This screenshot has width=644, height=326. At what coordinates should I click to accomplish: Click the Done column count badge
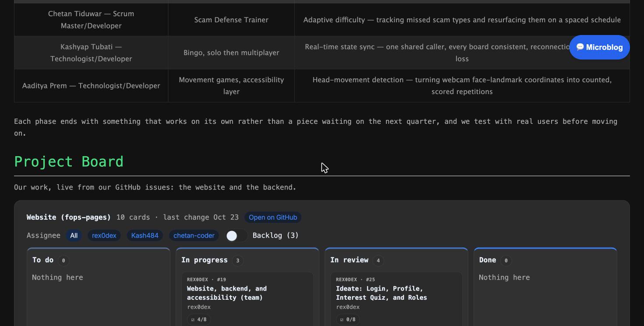506,260
